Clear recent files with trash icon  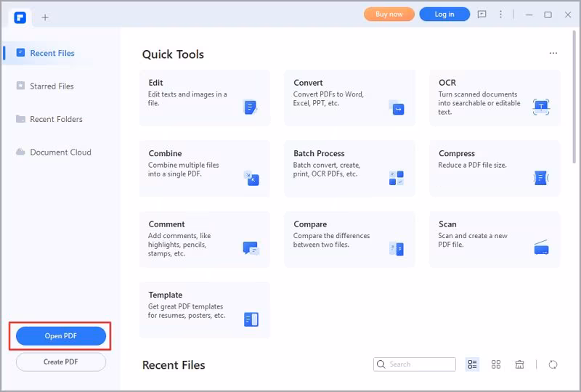point(519,364)
